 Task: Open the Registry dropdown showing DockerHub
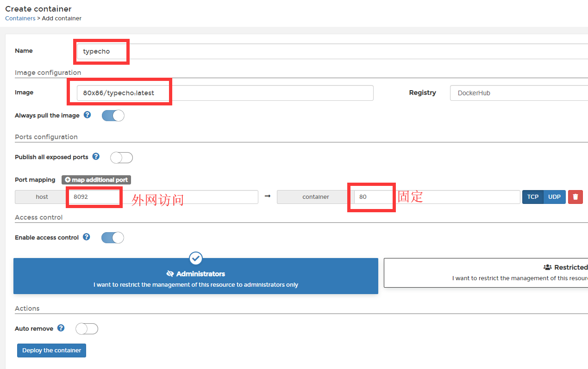pos(519,93)
